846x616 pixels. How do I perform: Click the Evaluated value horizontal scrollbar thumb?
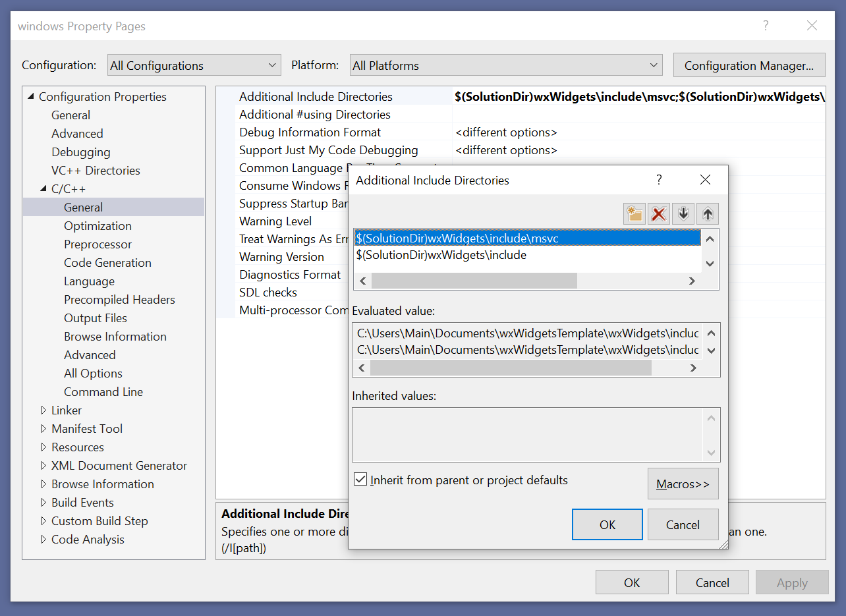click(511, 368)
